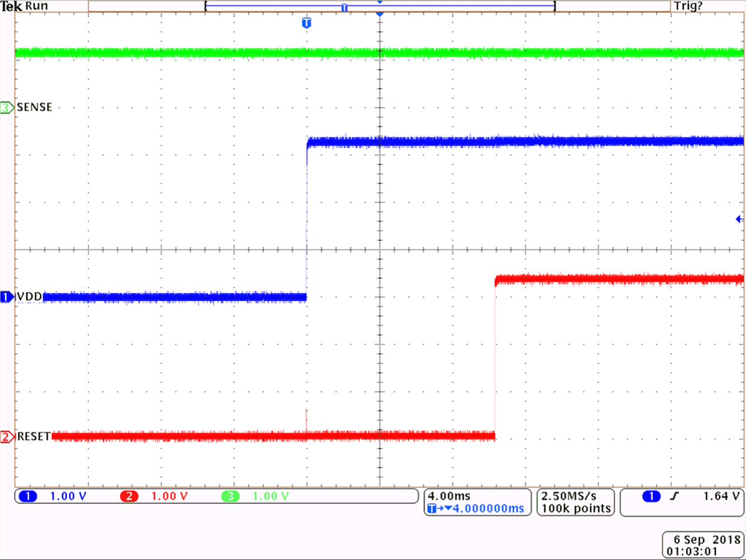Select the channel 1 marker labeled VDD
The height and width of the screenshot is (560, 746).
coord(6,297)
